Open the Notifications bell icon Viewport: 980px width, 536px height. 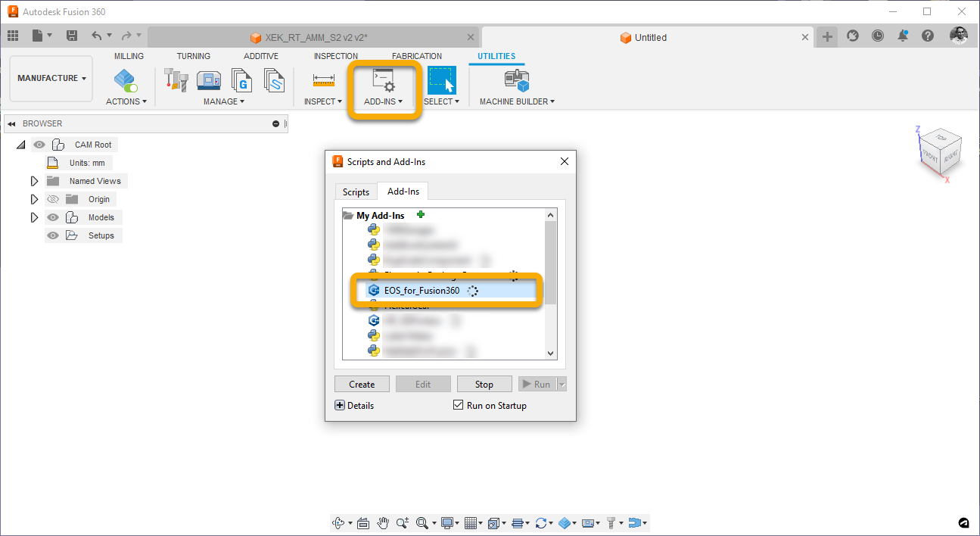(903, 36)
